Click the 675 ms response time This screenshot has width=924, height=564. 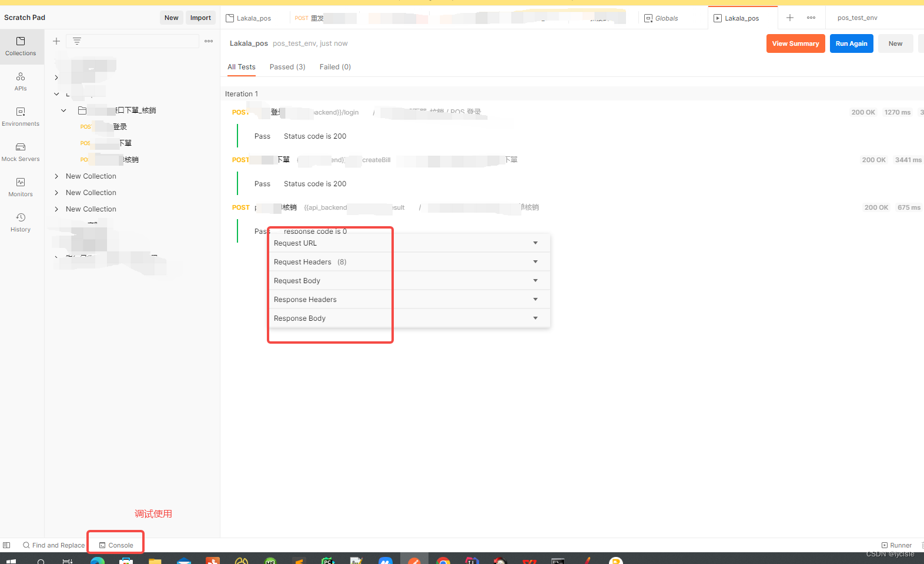[x=909, y=207]
